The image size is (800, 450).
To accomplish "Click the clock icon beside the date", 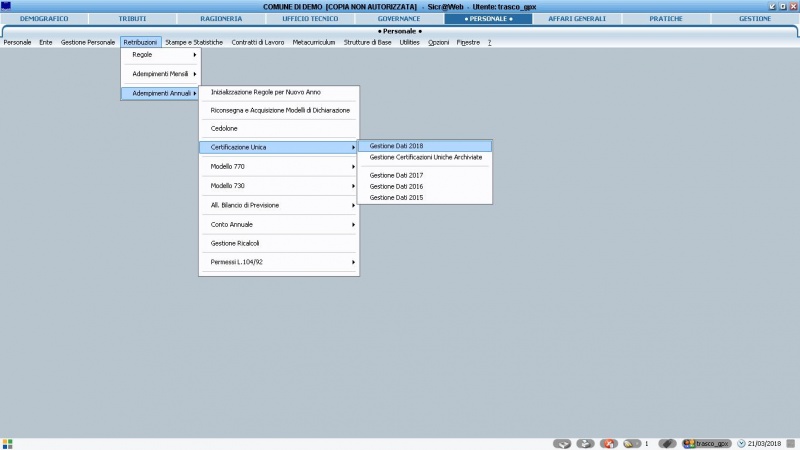I will pos(741,444).
